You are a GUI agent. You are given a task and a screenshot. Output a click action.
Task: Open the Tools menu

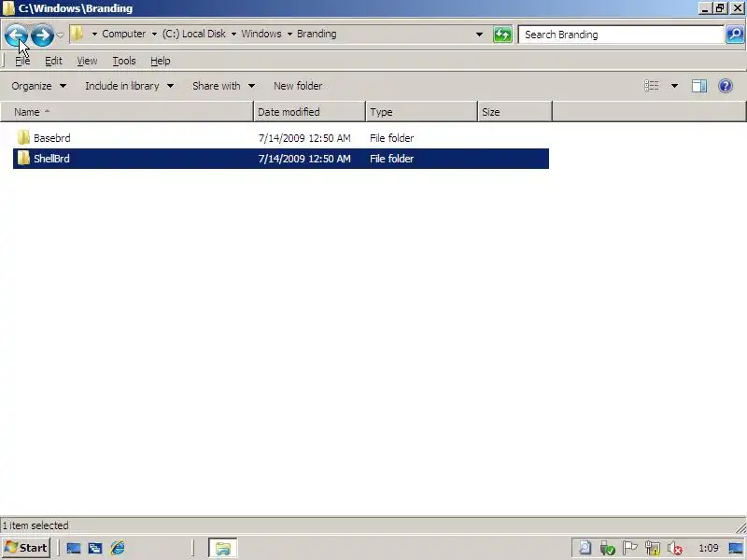click(x=124, y=61)
